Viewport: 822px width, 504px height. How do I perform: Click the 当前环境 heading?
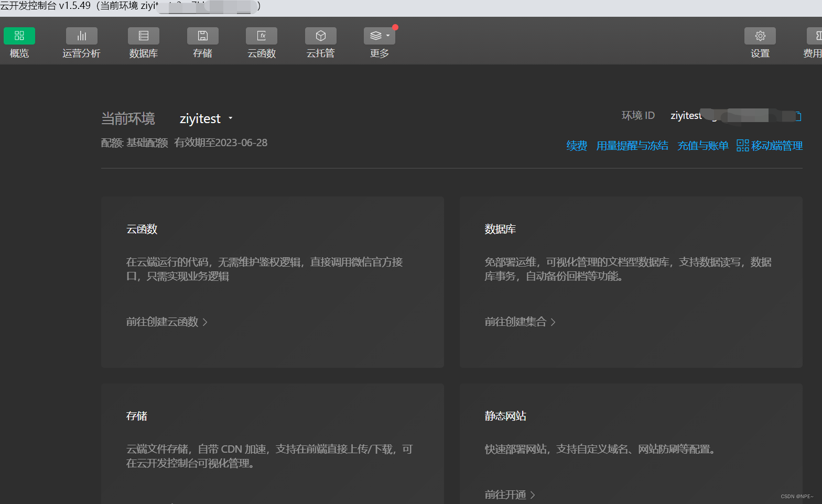click(x=128, y=119)
